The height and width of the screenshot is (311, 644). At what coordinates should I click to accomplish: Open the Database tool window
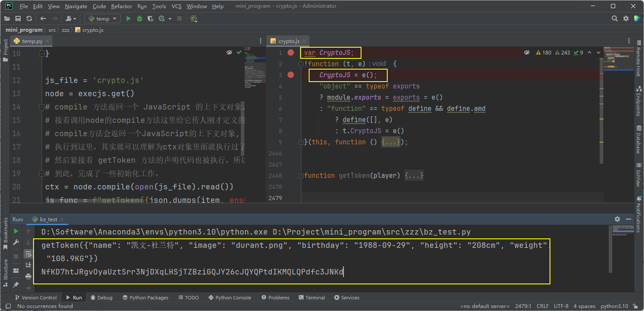(639, 142)
